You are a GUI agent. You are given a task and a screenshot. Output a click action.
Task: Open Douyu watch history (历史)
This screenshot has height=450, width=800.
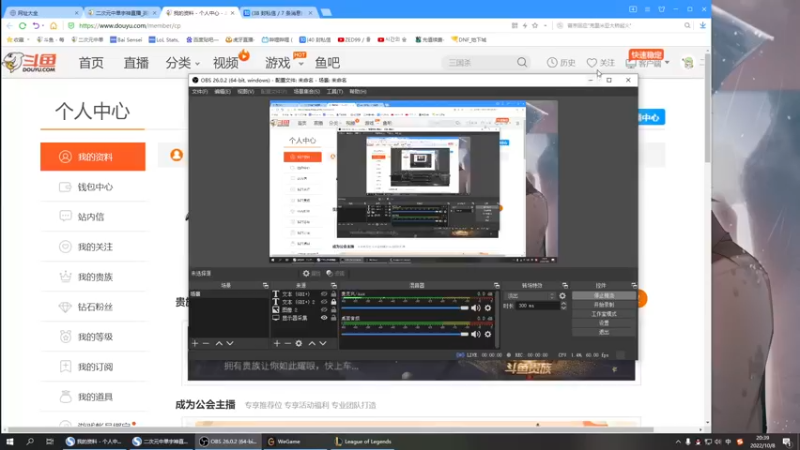(561, 62)
